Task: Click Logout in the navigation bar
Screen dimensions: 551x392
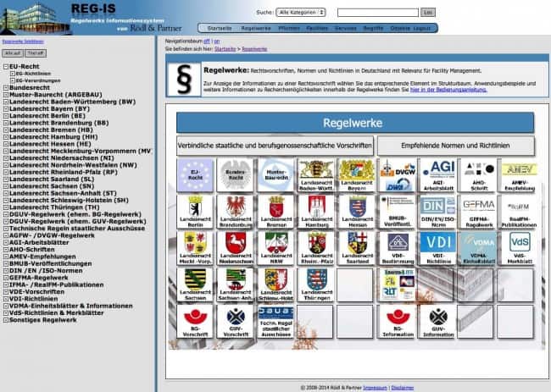Action: [421, 28]
